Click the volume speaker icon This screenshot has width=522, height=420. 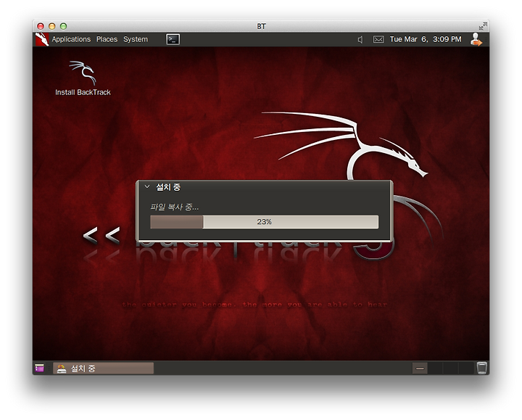(360, 40)
